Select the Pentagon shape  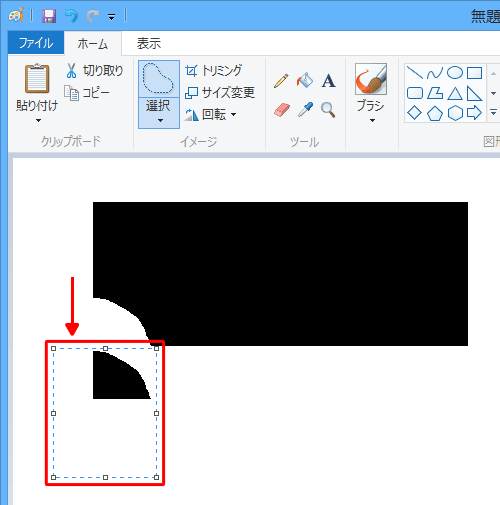pyautogui.click(x=435, y=113)
